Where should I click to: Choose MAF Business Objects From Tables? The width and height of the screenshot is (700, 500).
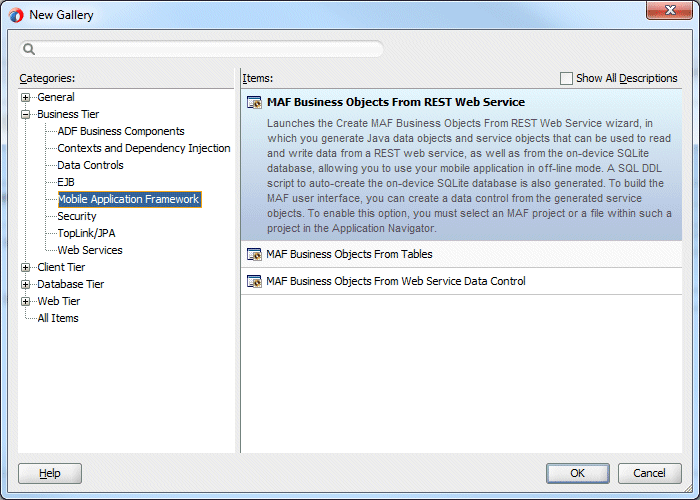[x=461, y=254]
